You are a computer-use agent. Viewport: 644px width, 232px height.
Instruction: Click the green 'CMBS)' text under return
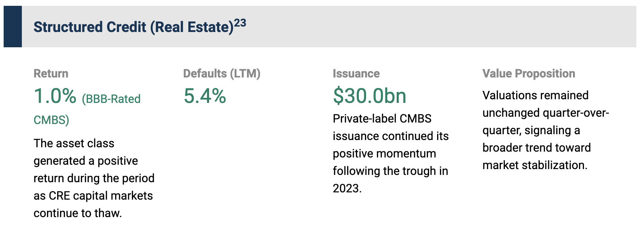pos(51,120)
